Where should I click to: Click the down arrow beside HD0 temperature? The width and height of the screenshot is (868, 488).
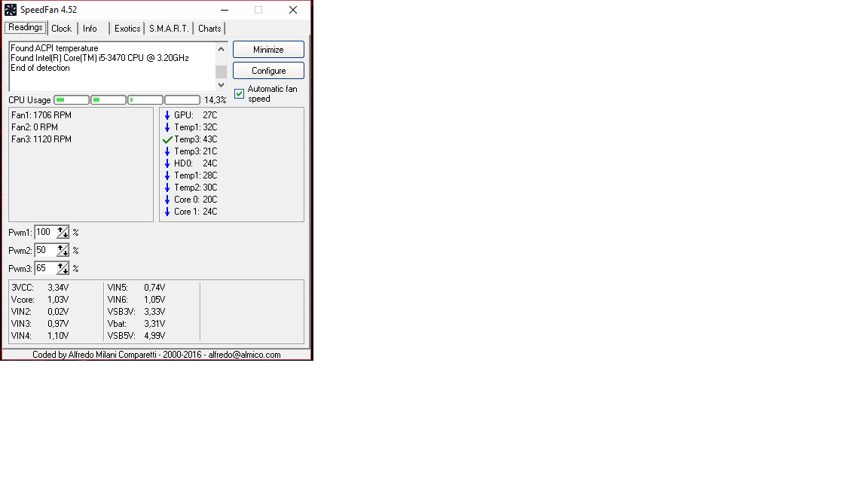(167, 163)
